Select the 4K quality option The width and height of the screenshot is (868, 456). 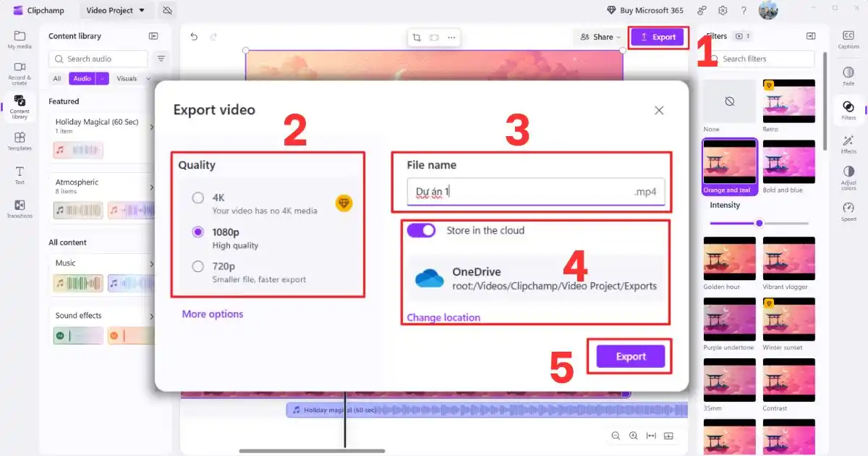[x=198, y=198]
